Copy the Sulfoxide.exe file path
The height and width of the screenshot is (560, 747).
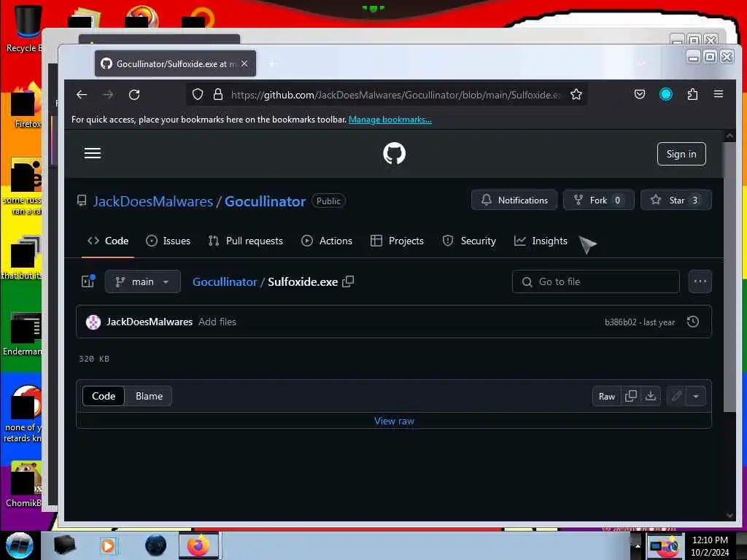(348, 281)
